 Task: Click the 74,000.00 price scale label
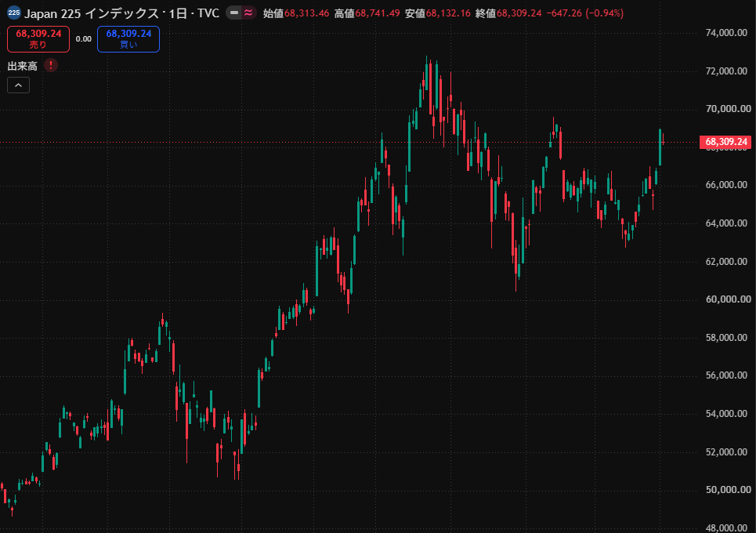(726, 33)
